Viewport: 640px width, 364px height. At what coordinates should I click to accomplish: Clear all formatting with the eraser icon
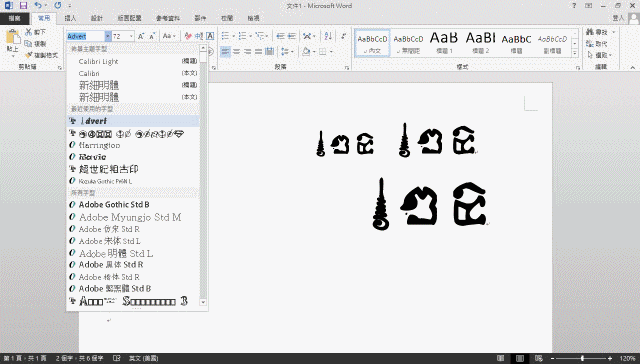188,36
